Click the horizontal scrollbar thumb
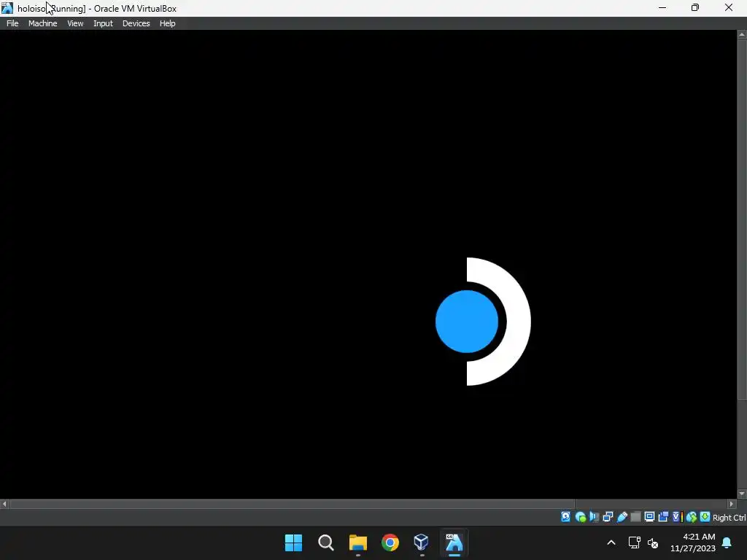The height and width of the screenshot is (560, 747). pos(293,504)
